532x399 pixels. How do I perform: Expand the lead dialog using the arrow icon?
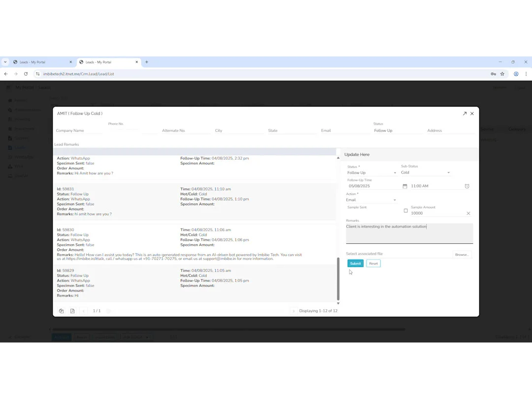(465, 113)
